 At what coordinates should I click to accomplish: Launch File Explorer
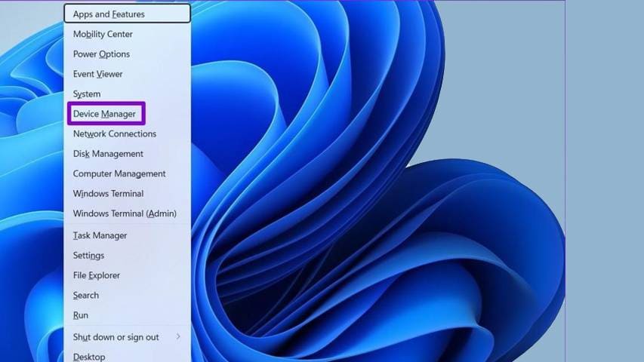[x=128, y=275]
